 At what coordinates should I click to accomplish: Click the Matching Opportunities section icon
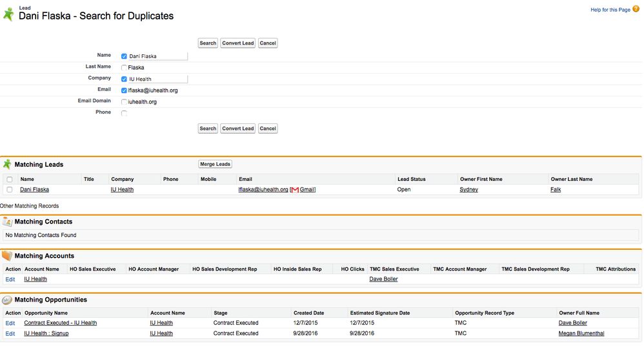click(x=7, y=300)
